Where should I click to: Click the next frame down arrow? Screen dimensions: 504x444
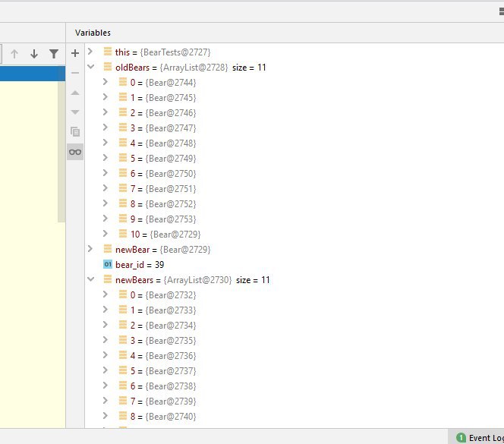(34, 54)
